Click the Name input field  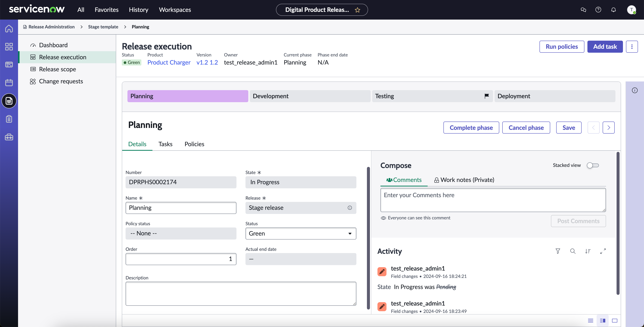coord(181,208)
